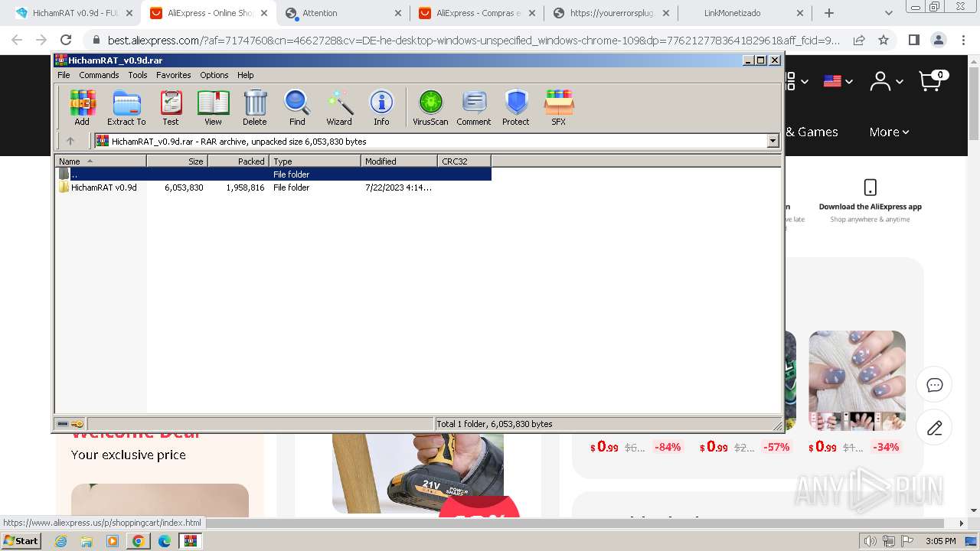
Task: Open the Help menu in WinRAR
Action: click(x=246, y=75)
